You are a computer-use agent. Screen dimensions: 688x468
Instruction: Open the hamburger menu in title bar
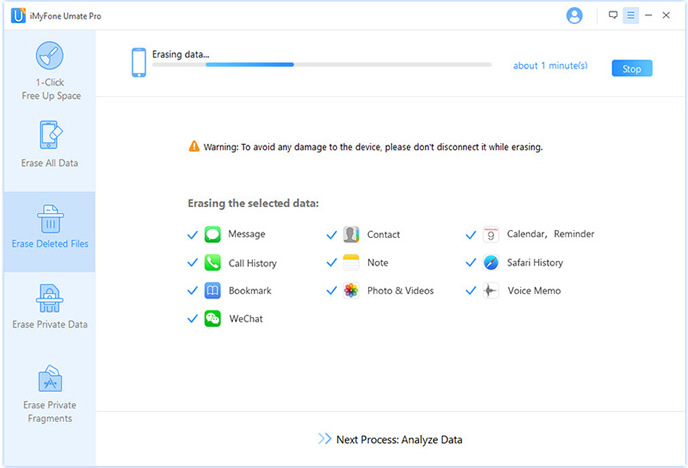click(x=631, y=15)
